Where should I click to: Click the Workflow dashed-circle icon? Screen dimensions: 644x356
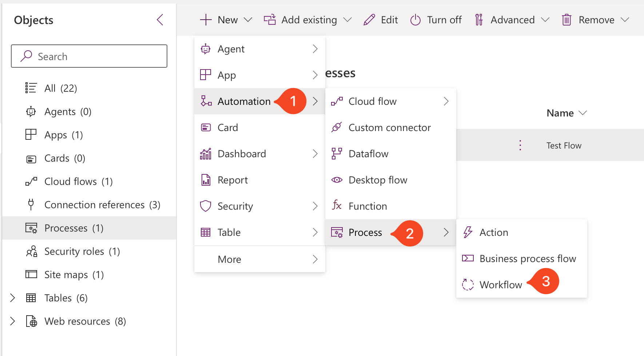pos(468,285)
